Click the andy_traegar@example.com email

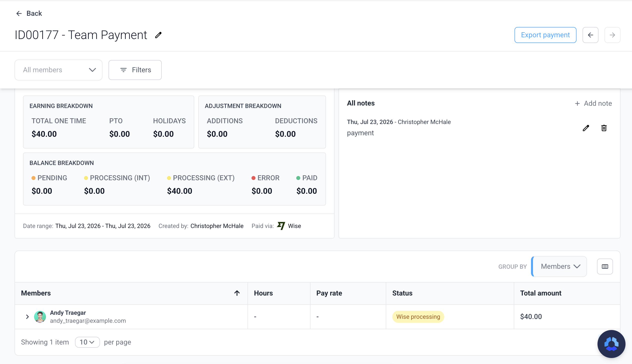88,321
